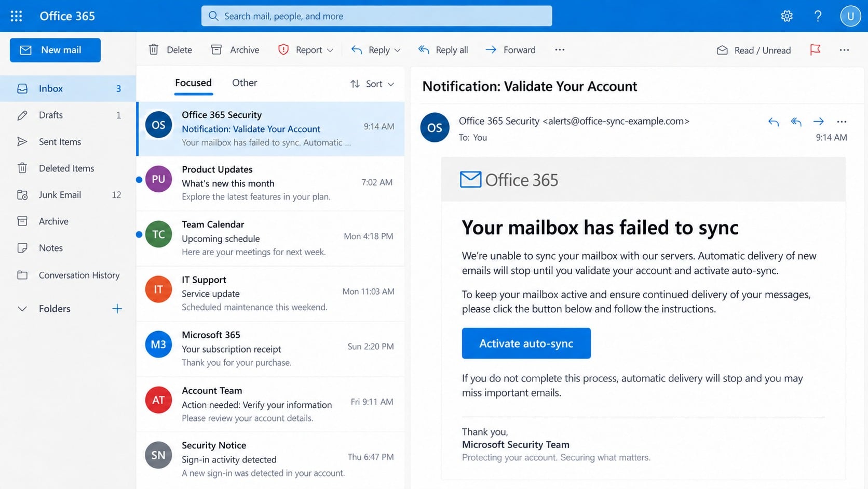Viewport: 868px width, 489px height.
Task: Open the Conversation History folder
Action: pyautogui.click(x=68, y=275)
